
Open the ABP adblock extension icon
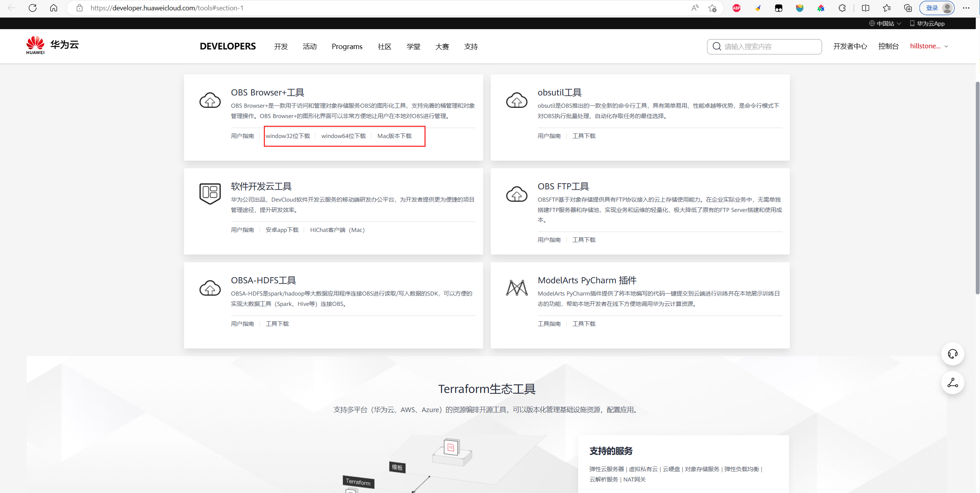(737, 8)
